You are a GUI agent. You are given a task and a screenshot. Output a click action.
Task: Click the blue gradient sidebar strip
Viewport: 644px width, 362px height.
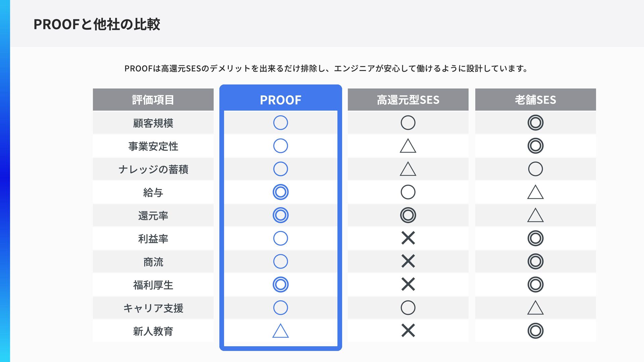[x=5, y=181]
